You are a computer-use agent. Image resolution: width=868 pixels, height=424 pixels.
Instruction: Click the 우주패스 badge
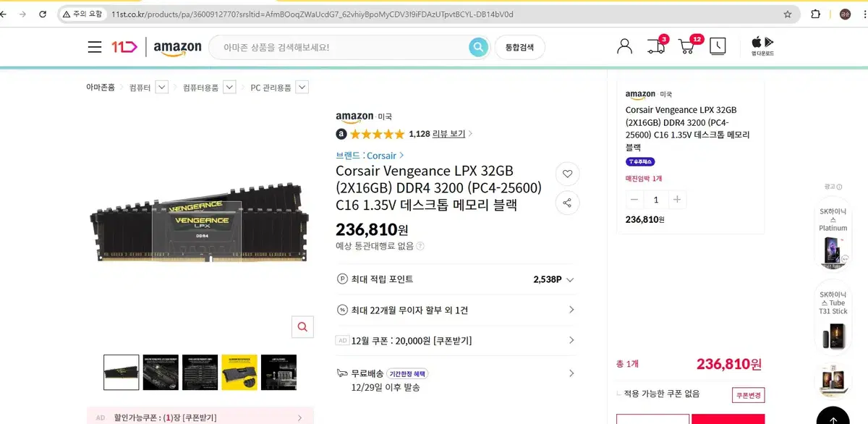point(640,162)
